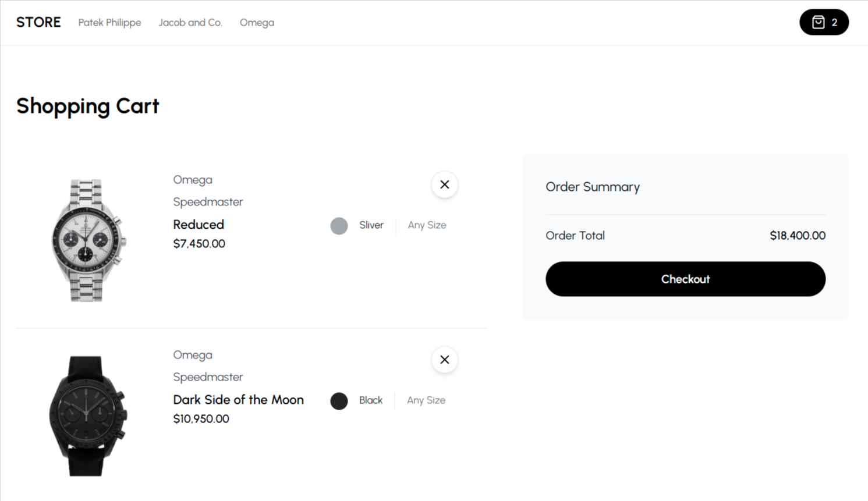The height and width of the screenshot is (501, 868).
Task: Open the Patek Philippe category
Action: click(109, 23)
